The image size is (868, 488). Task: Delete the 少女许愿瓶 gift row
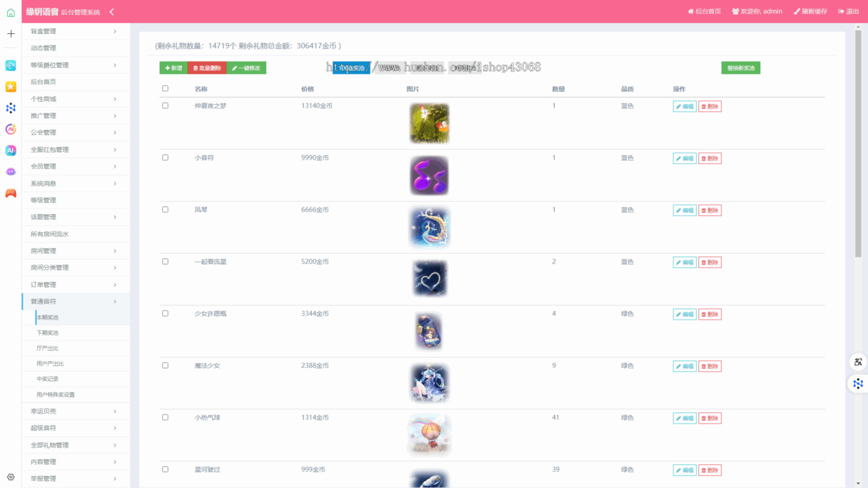pyautogui.click(x=710, y=314)
